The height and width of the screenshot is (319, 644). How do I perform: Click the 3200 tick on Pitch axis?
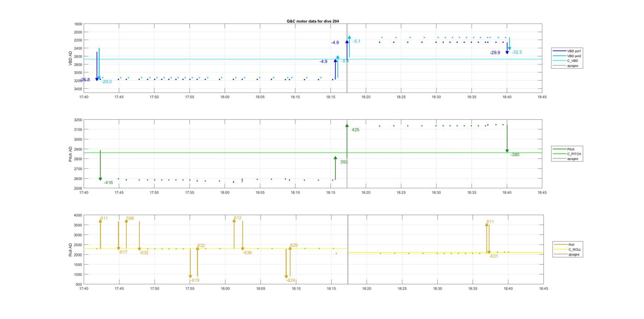tap(78, 120)
